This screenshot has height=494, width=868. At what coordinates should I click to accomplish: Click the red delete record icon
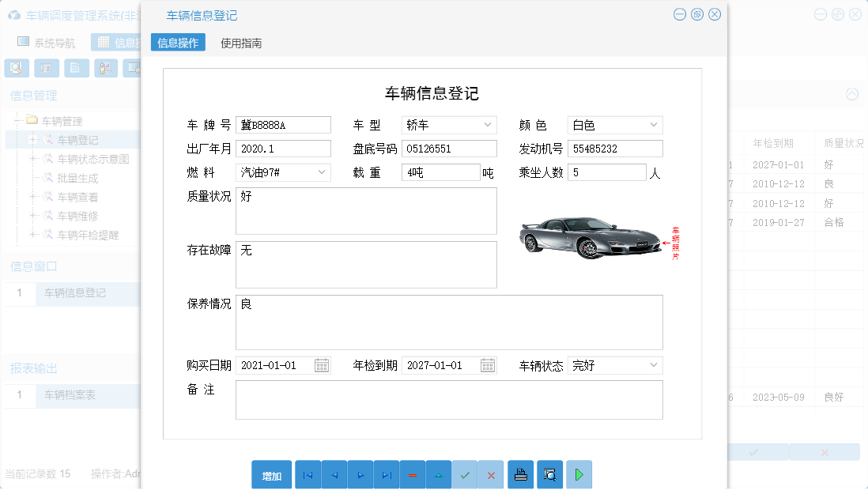[x=412, y=474]
